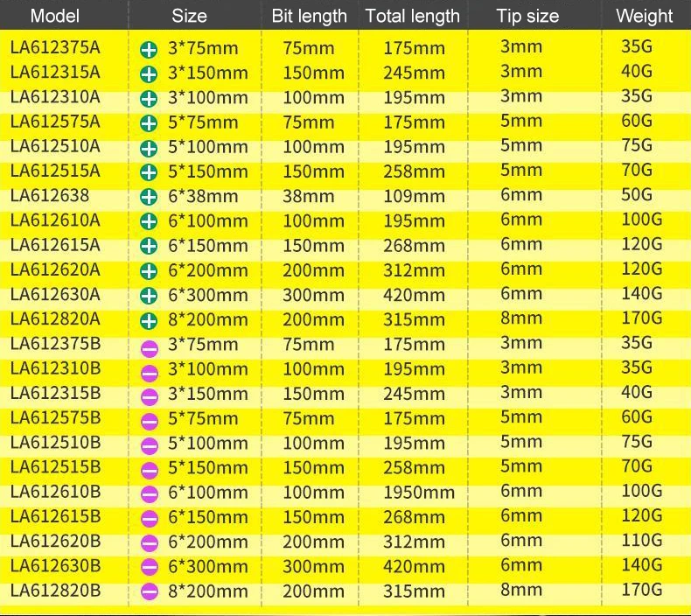The width and height of the screenshot is (691, 616).
Task: Click the Size column header
Action: click(x=189, y=16)
